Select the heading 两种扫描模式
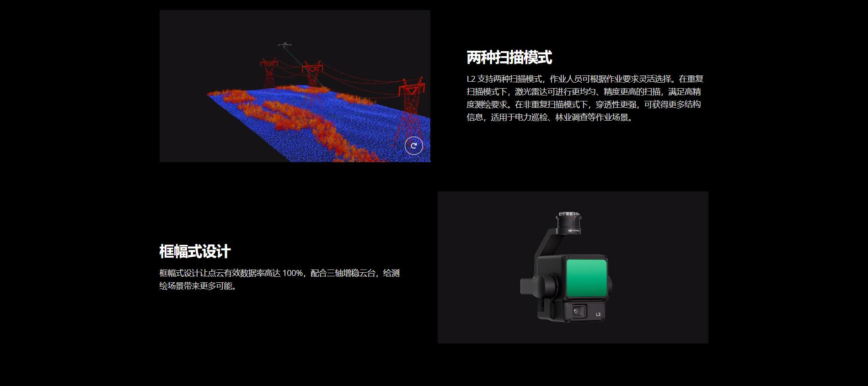The width and height of the screenshot is (868, 386). click(x=509, y=58)
